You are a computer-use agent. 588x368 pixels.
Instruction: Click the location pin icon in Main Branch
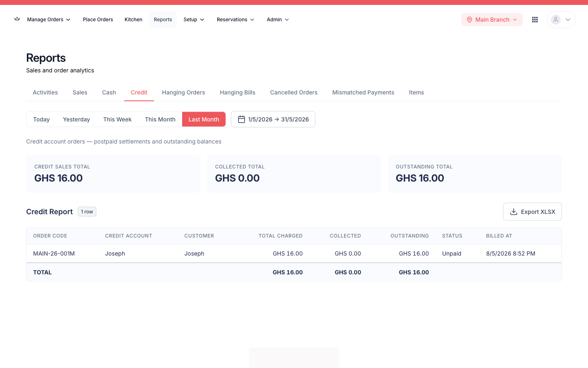470,20
